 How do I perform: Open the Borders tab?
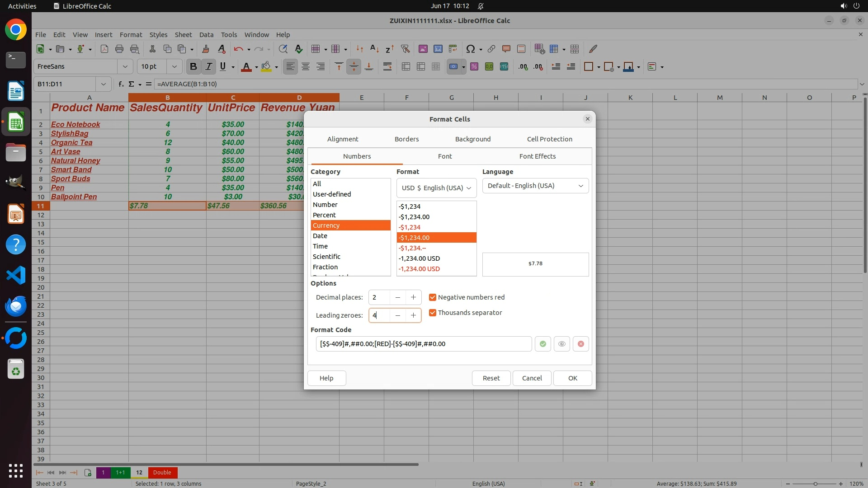click(x=406, y=139)
